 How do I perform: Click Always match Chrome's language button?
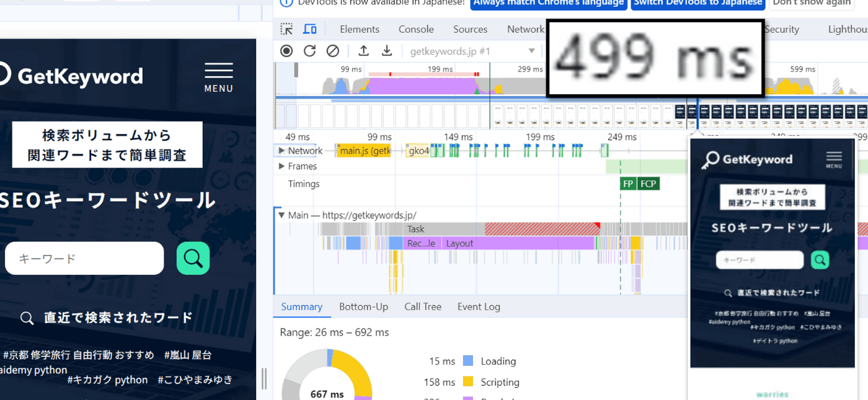[548, 3]
